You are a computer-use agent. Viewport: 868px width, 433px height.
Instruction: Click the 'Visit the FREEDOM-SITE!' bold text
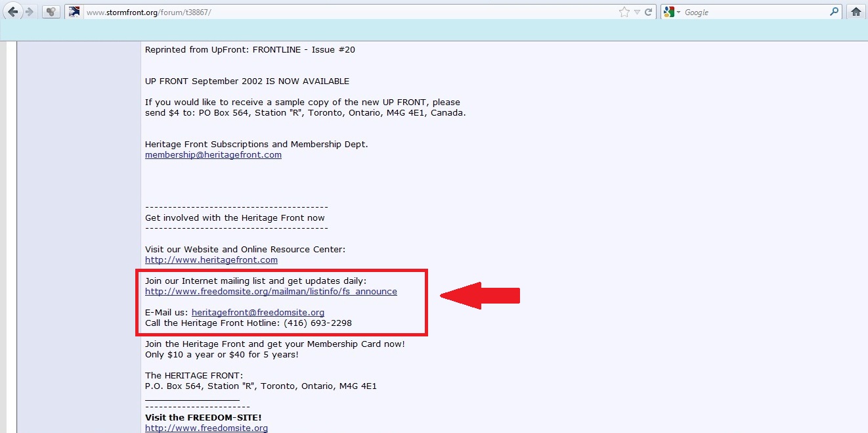(204, 418)
